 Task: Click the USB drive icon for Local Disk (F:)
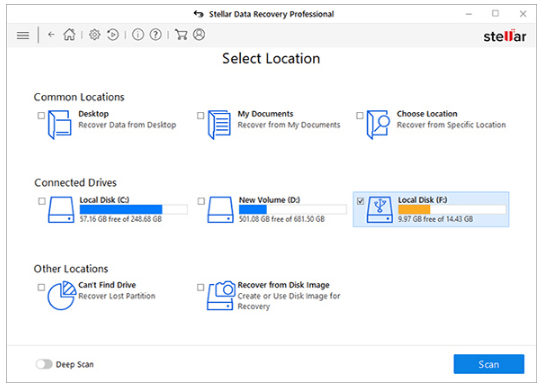[x=380, y=210]
